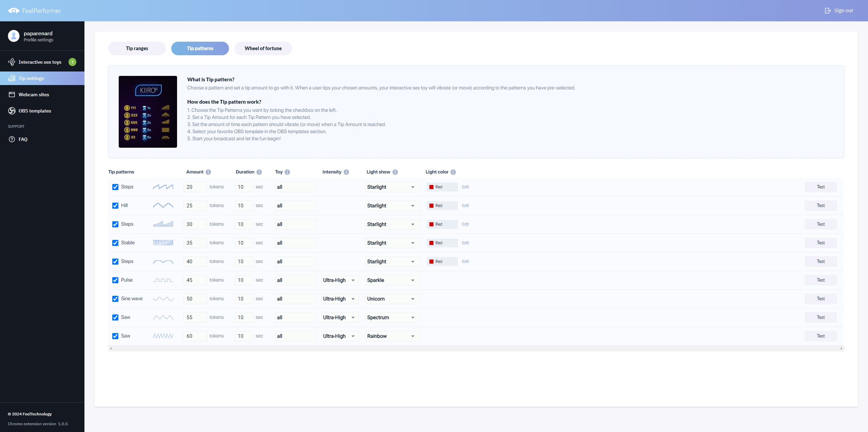Disable the Pulse pattern checkbox
The height and width of the screenshot is (432, 868).
point(115,280)
